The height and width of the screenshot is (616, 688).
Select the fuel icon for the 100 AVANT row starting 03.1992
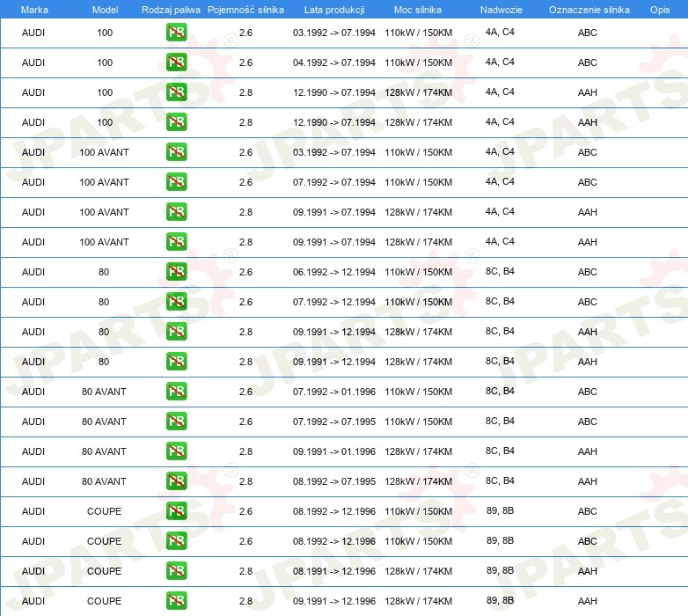tap(176, 152)
